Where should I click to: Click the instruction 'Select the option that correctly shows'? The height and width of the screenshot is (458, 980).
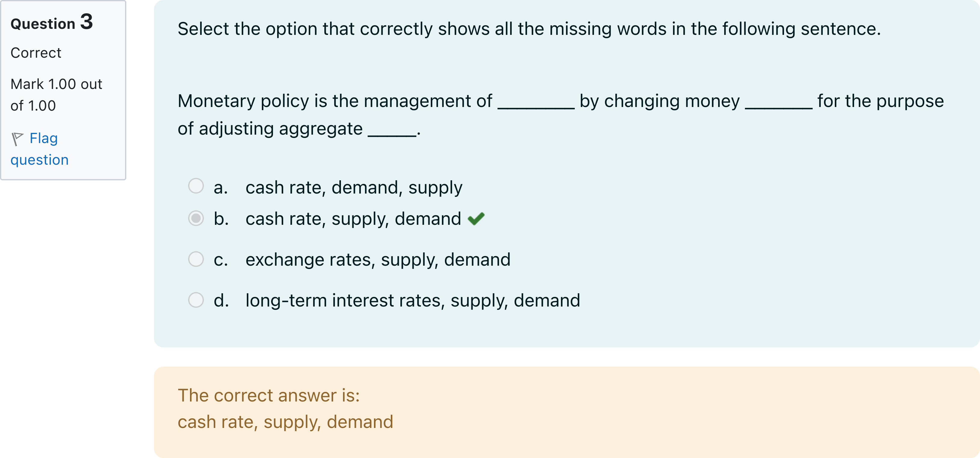(529, 29)
